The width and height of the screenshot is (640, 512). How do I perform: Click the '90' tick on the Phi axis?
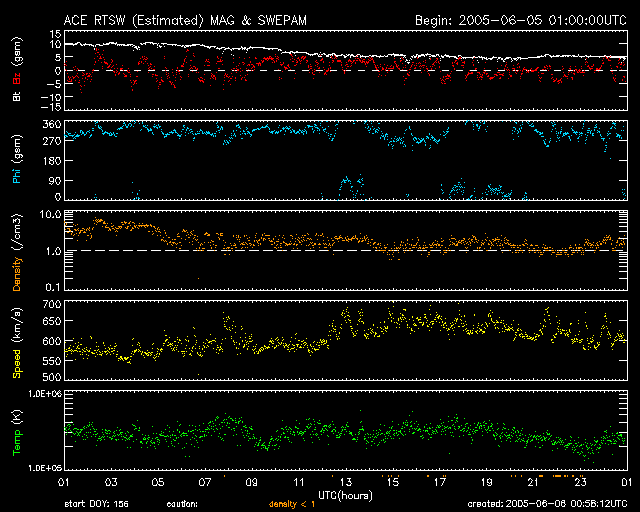point(55,180)
